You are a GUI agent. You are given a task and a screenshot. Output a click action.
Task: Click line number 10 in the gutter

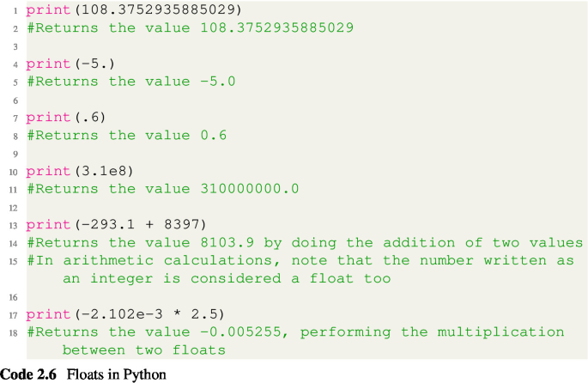(15, 172)
